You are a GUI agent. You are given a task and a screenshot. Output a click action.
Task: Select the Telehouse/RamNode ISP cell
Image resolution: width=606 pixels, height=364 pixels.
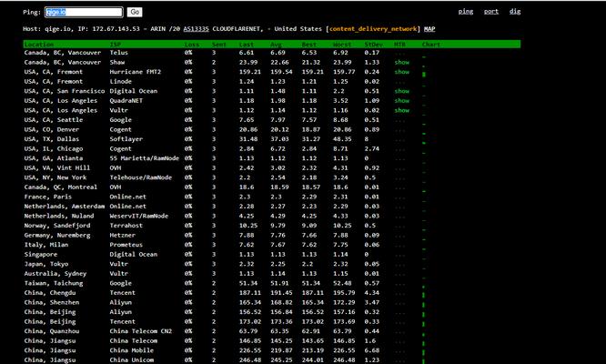(141, 177)
